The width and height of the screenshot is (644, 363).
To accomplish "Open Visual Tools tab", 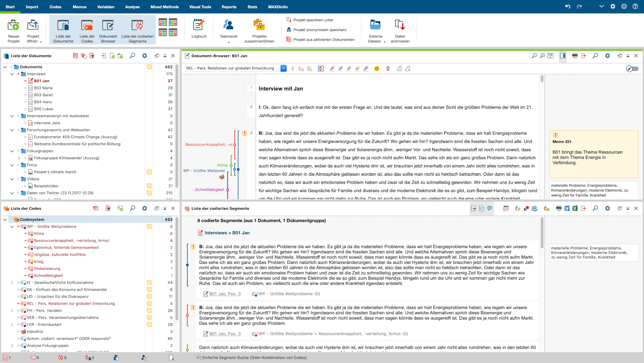I will pos(200,7).
